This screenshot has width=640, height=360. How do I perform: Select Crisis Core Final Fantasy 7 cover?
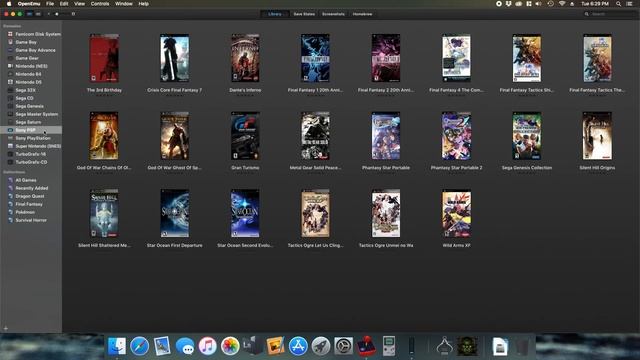[x=175, y=58]
